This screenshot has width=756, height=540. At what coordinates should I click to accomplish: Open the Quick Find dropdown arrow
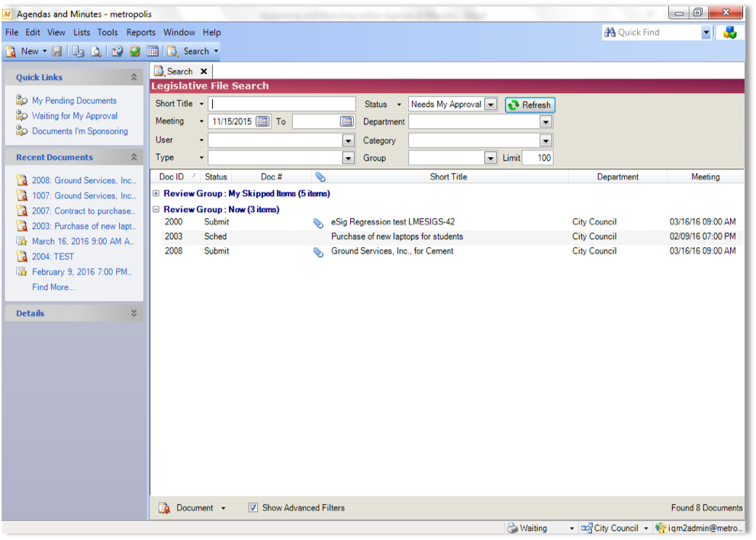pyautogui.click(x=706, y=33)
